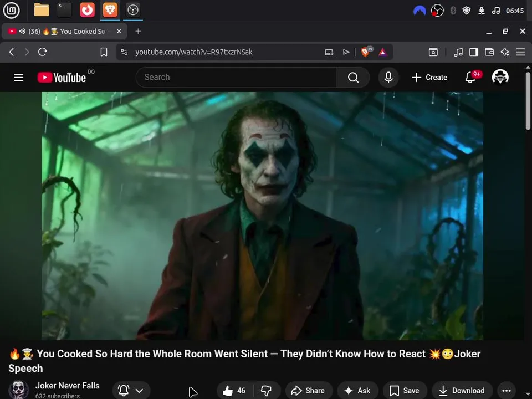This screenshot has height=399, width=532.
Task: Open the OBS tray icon
Action: coord(437,11)
